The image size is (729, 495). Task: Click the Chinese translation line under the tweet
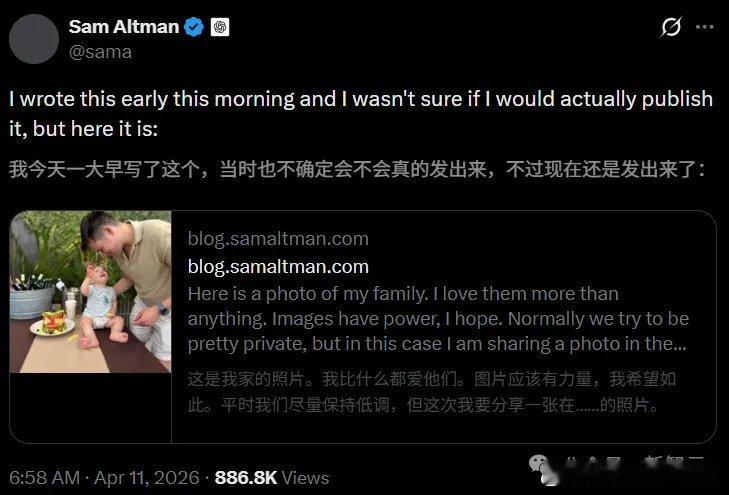click(x=357, y=169)
